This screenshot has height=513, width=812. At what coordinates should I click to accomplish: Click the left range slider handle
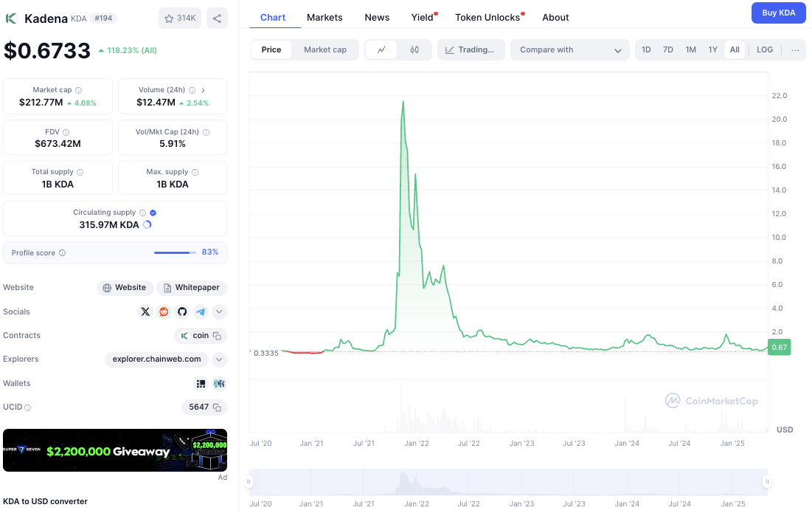pyautogui.click(x=249, y=482)
